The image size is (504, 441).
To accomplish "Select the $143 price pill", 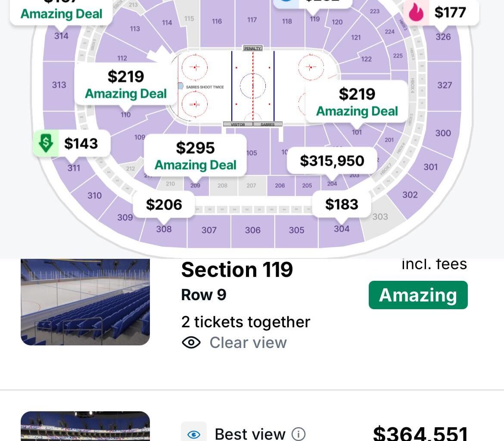I will (83, 143).
